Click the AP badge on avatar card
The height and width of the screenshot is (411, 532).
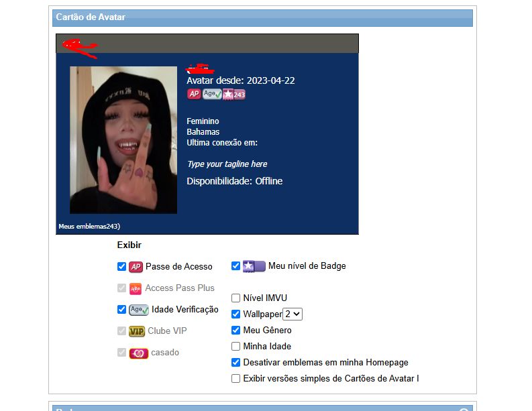(194, 94)
